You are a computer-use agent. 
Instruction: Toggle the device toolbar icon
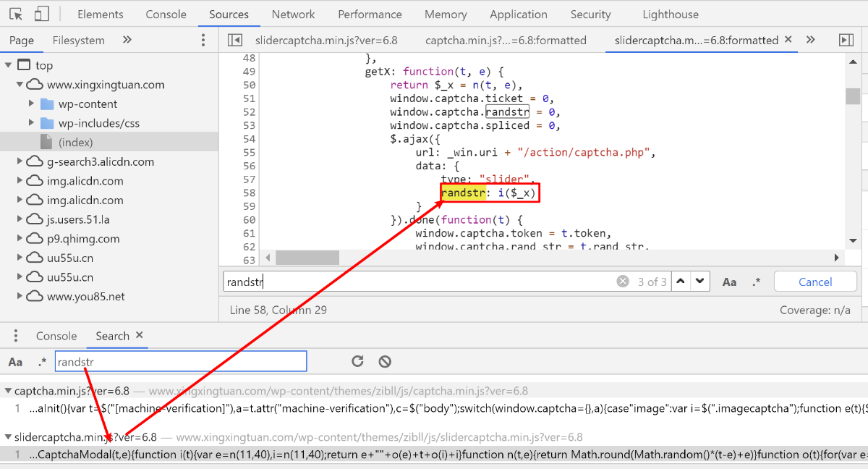tap(41, 14)
